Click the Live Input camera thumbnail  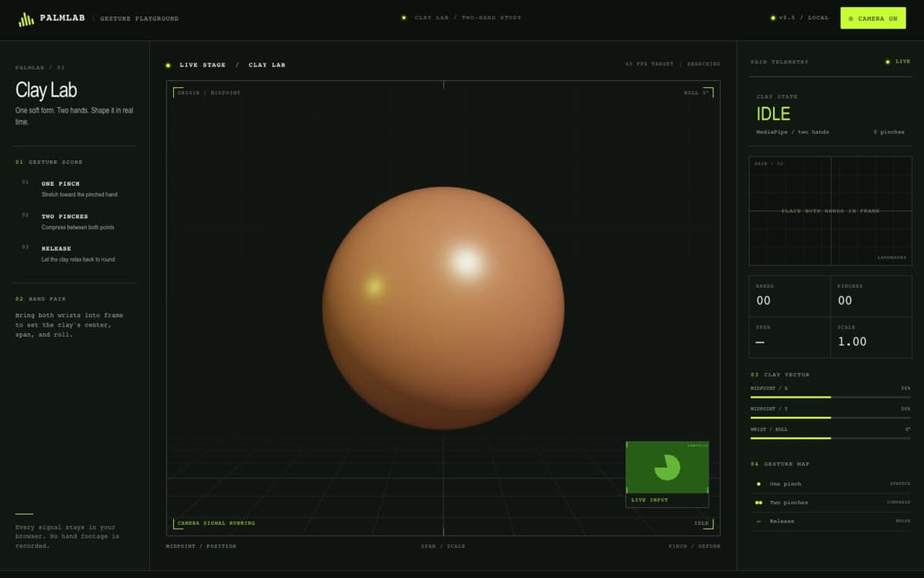667,474
